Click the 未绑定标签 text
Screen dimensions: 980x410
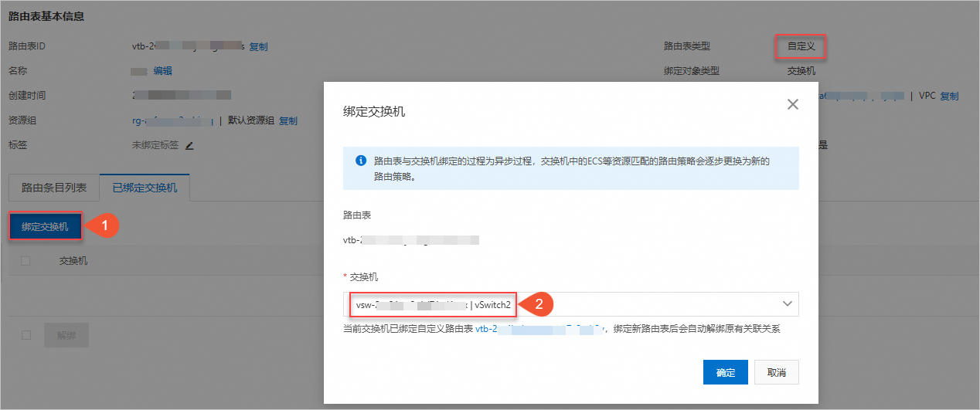pos(155,145)
